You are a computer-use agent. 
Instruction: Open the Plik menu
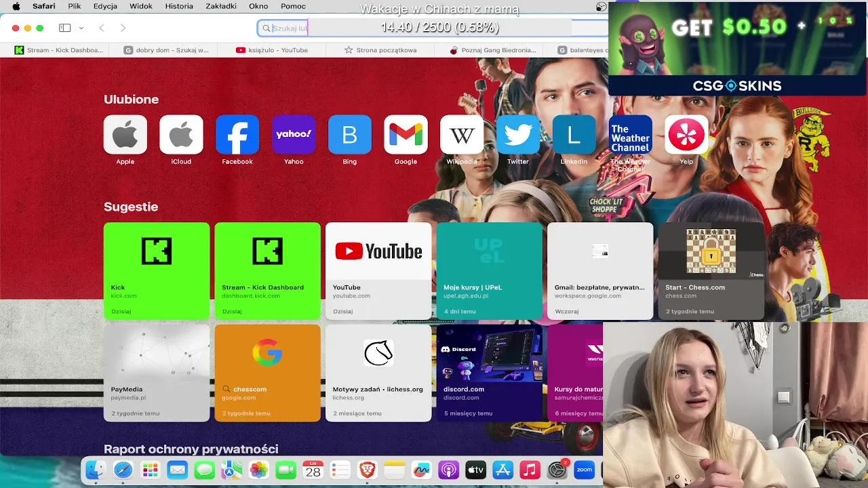click(x=75, y=6)
